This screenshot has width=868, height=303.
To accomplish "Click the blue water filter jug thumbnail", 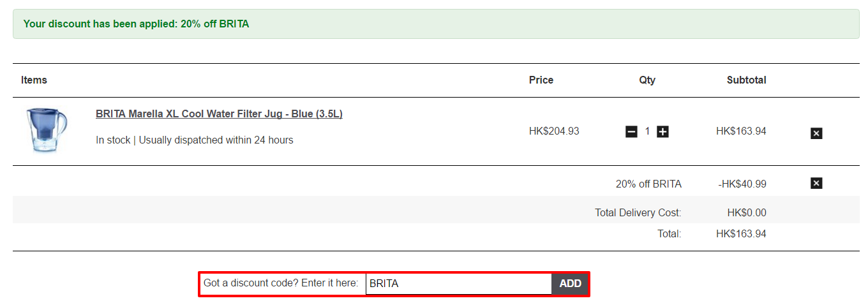I will [x=47, y=130].
